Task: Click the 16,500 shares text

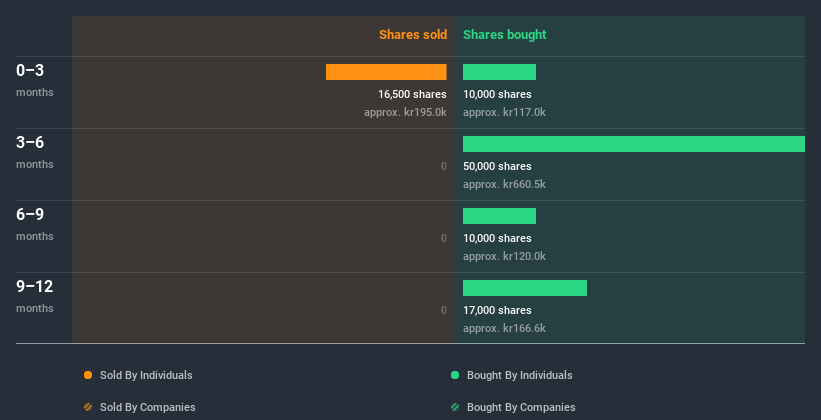Action: click(x=412, y=94)
